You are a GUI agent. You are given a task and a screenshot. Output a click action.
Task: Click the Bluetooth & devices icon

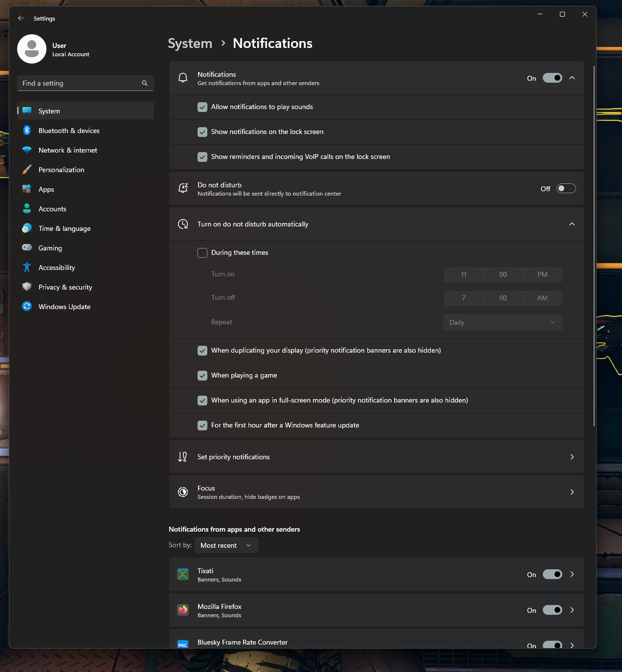[27, 131]
